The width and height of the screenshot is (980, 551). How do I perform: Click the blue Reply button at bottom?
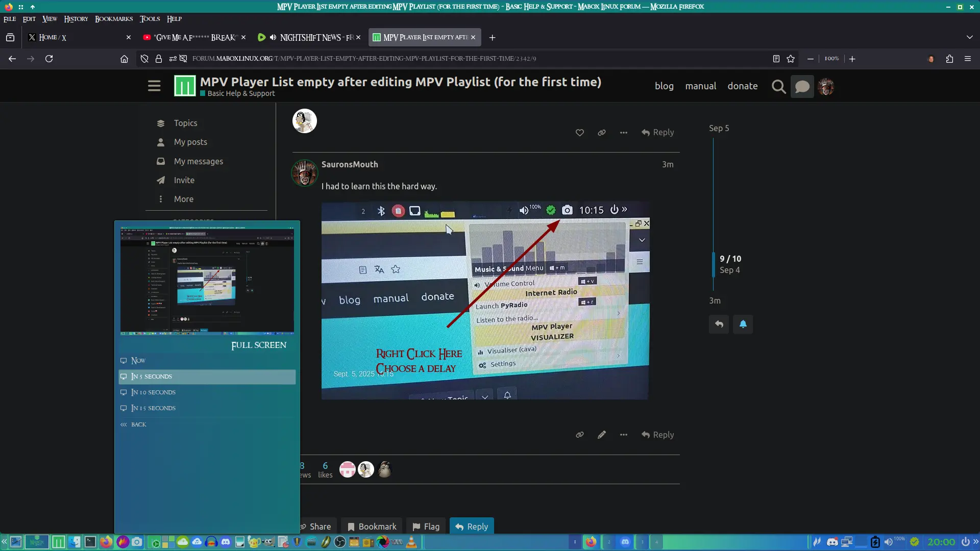click(x=472, y=526)
